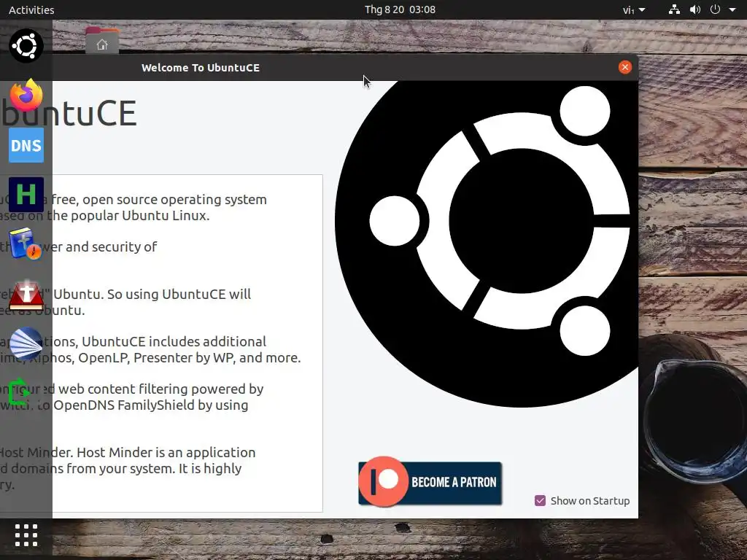Click the large Ubuntu logo image
Screen dimensions: 747x560
click(487, 244)
